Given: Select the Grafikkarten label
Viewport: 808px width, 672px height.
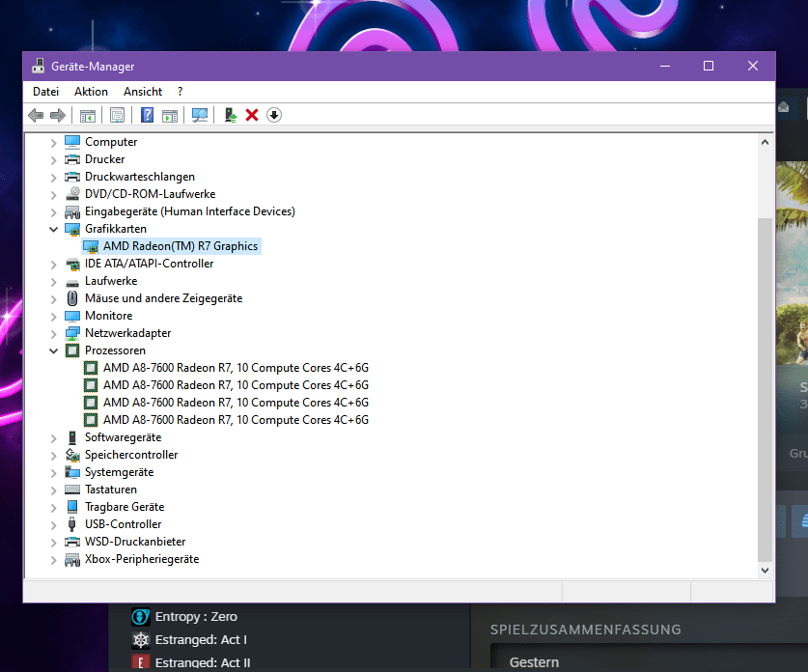Looking at the screenshot, I should [x=116, y=229].
